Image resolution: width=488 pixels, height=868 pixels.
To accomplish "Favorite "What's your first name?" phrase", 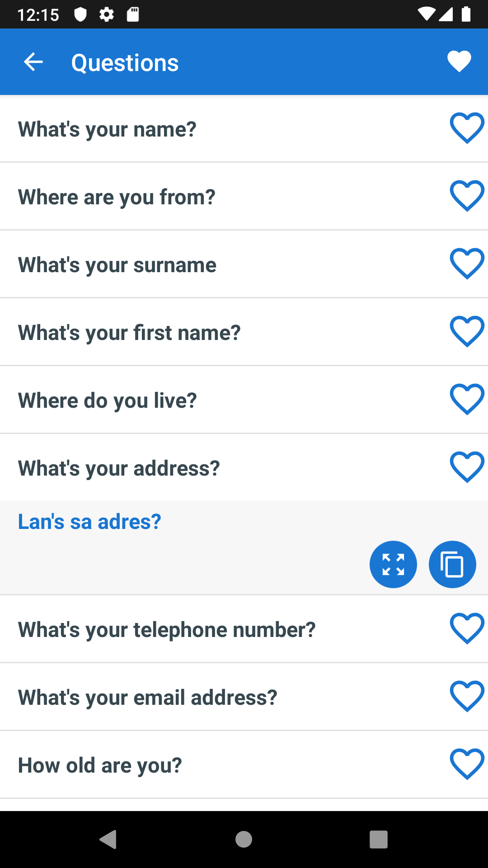I will [x=467, y=332].
